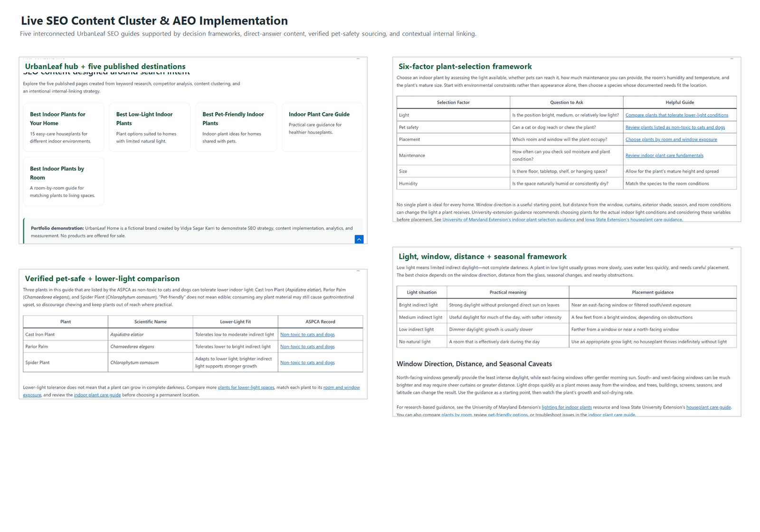Open the Best Pet-Friendly Indoor Plants card
This screenshot has height=532, width=760.
[x=236, y=127]
